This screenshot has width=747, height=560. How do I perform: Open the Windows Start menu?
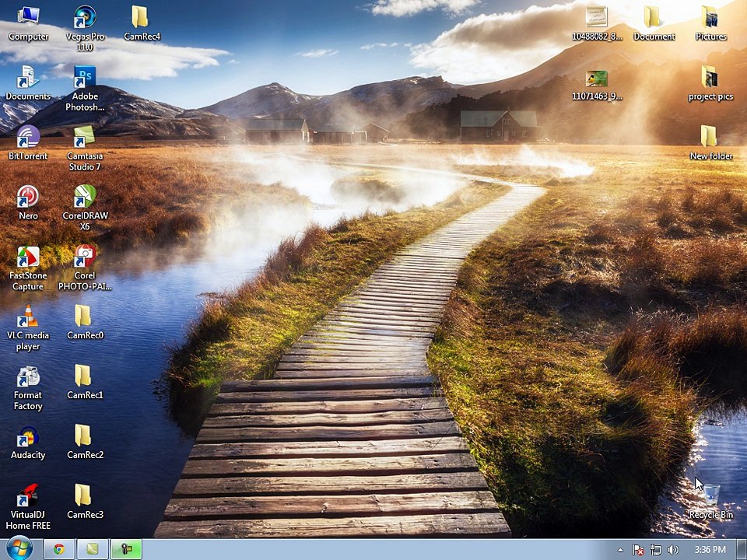pyautogui.click(x=19, y=550)
